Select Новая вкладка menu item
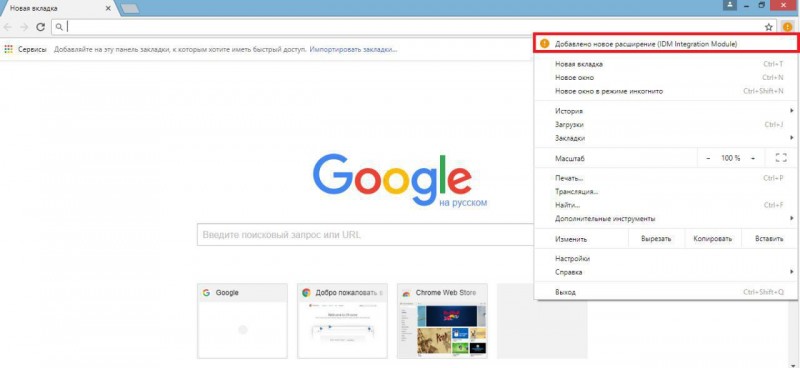Viewport: 800px width, 368px height. coord(666,64)
